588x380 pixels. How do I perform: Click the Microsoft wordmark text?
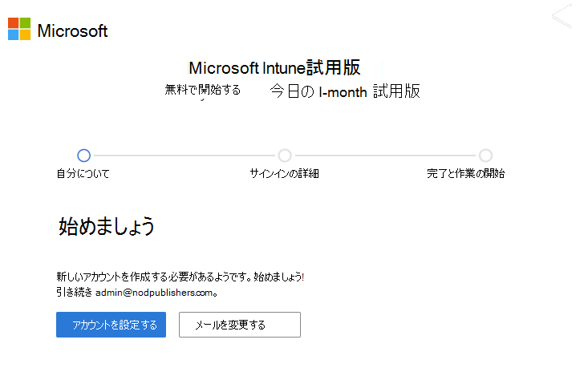coord(72,31)
